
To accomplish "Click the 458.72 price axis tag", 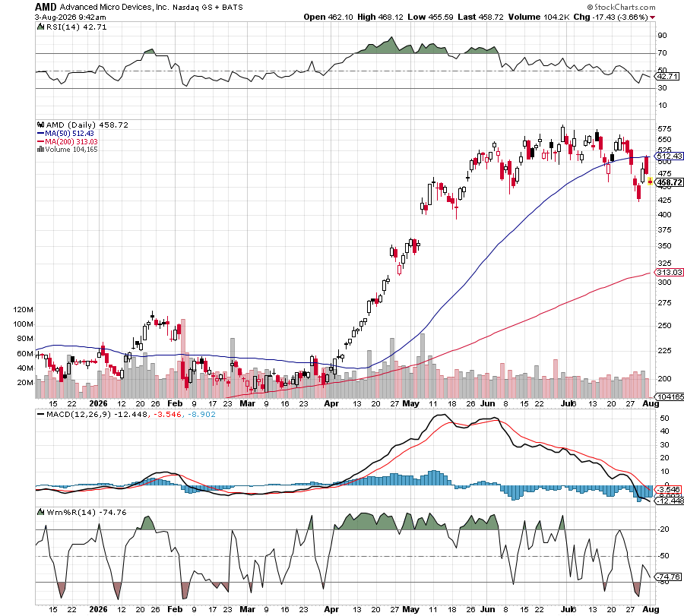I will coord(669,182).
